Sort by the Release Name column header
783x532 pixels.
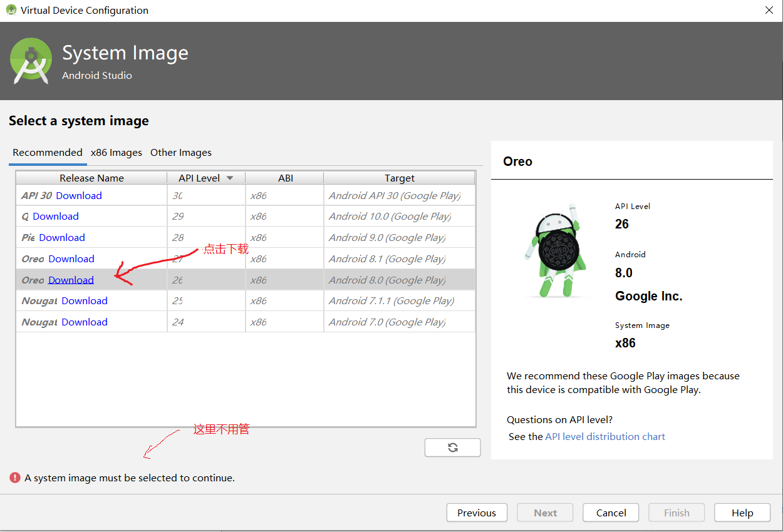point(91,178)
